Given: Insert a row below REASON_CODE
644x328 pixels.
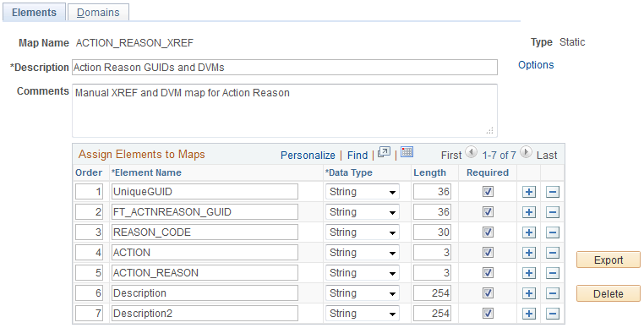Looking at the screenshot, I should (529, 232).
